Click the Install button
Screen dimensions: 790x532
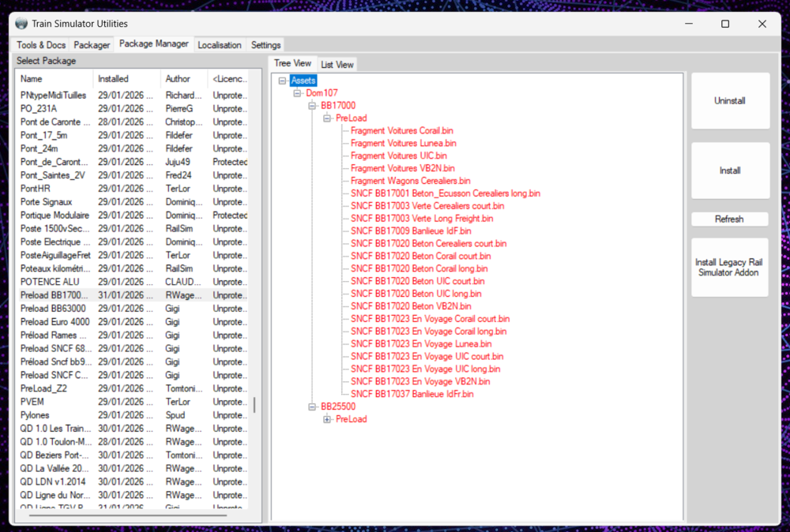coord(729,170)
